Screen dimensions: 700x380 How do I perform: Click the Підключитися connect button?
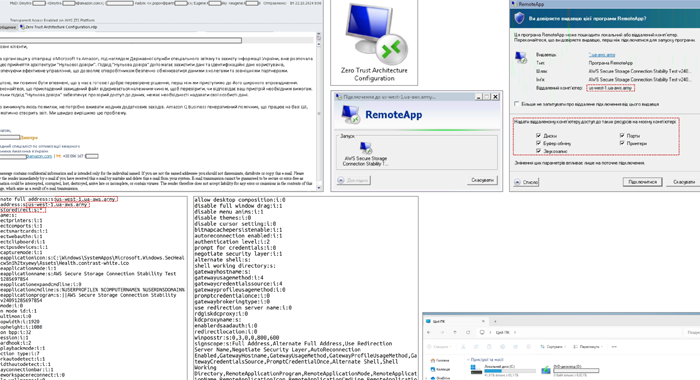pyautogui.click(x=642, y=182)
